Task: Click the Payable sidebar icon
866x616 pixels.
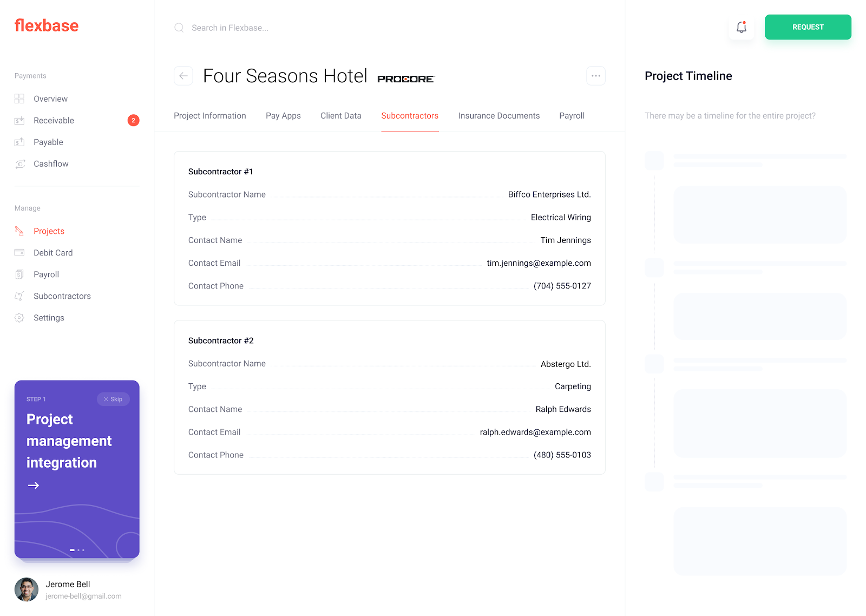Action: [19, 142]
